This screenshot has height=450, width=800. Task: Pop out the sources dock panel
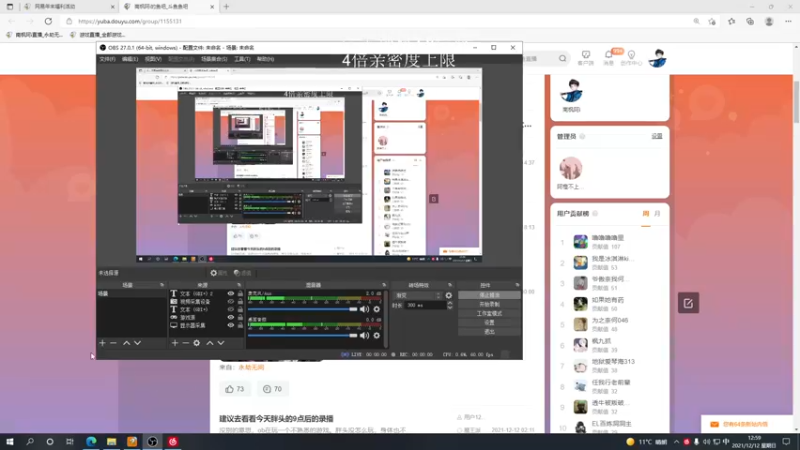tap(239, 285)
